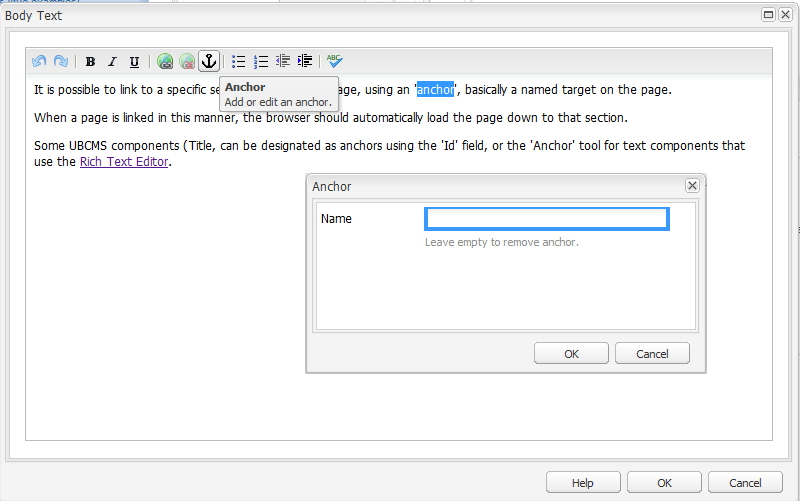Toggle italic formatting
The width and height of the screenshot is (800, 501).
[112, 62]
